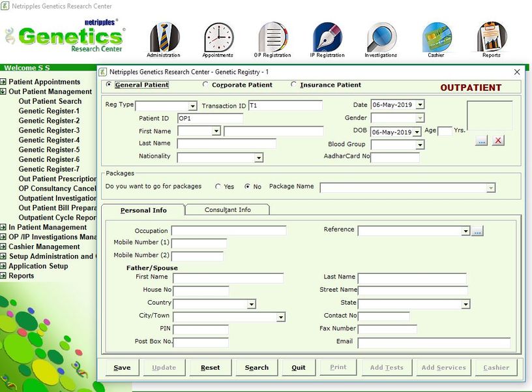The width and height of the screenshot is (532, 392).
Task: Expand Application Setup node
Action: (3, 266)
